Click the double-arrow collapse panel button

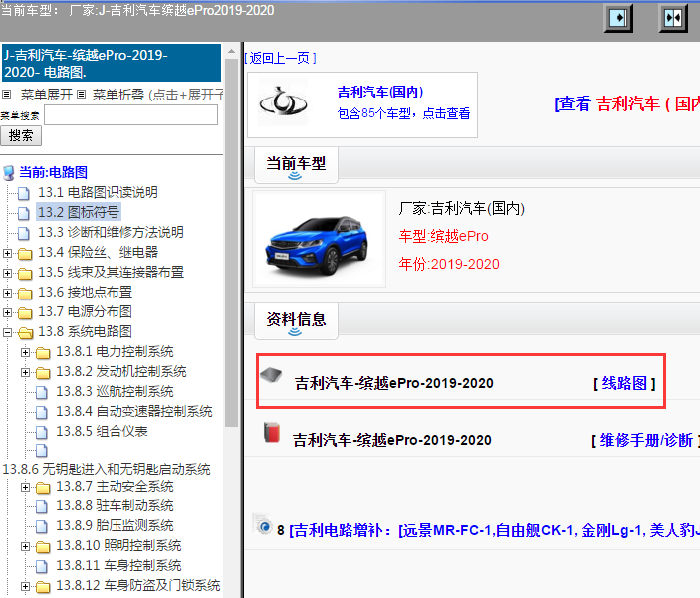point(673,18)
